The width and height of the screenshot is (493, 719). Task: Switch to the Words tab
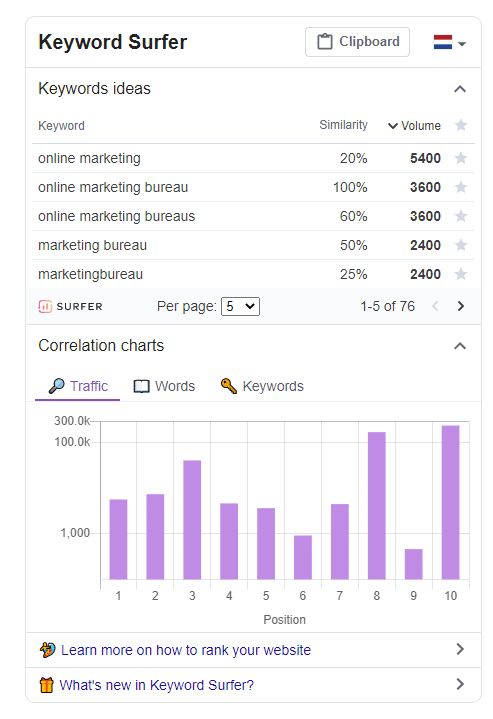click(164, 386)
